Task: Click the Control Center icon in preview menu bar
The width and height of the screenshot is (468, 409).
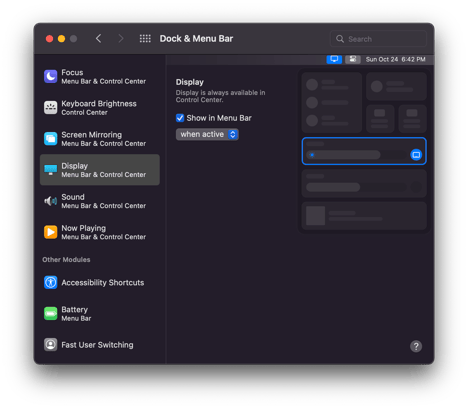Action: pos(353,59)
